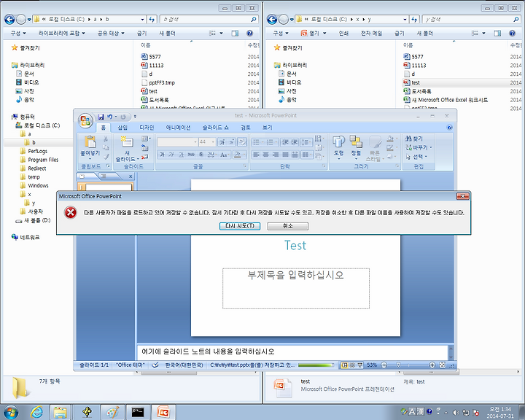Click slide show view status icon

pyautogui.click(x=360, y=365)
